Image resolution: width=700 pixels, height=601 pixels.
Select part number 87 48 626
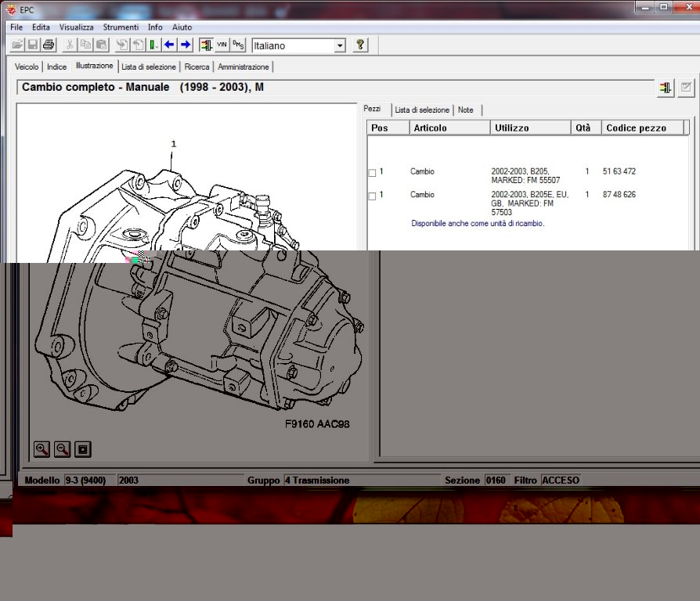(619, 195)
